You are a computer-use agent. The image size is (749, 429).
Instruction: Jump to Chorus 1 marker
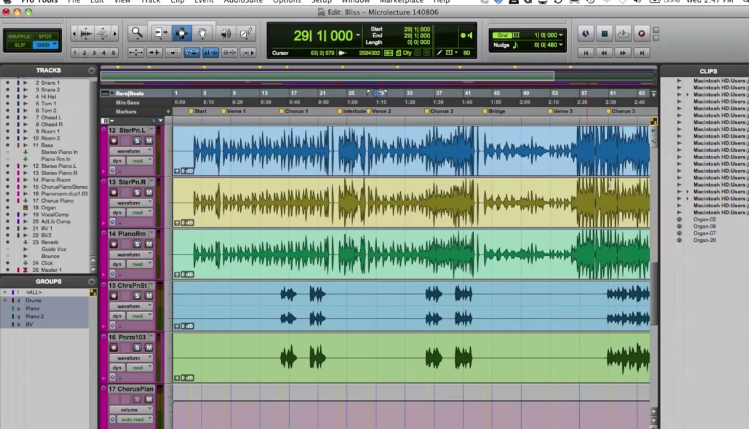pyautogui.click(x=294, y=111)
